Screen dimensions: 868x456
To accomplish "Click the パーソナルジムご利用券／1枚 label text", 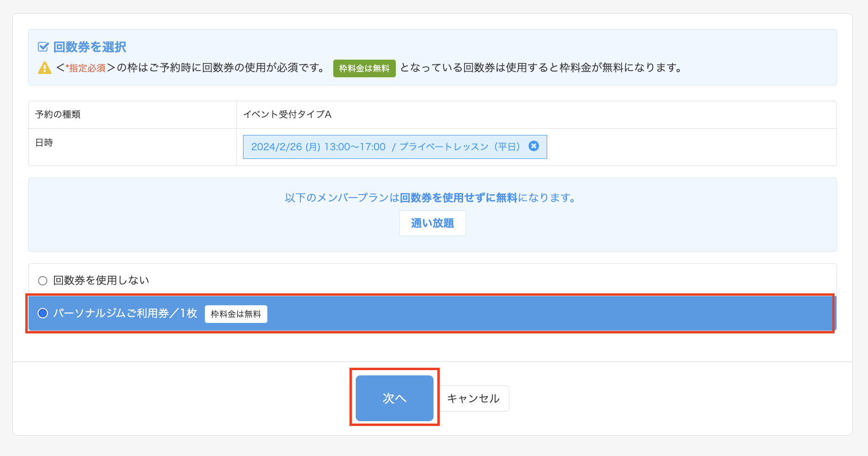I will pyautogui.click(x=125, y=313).
